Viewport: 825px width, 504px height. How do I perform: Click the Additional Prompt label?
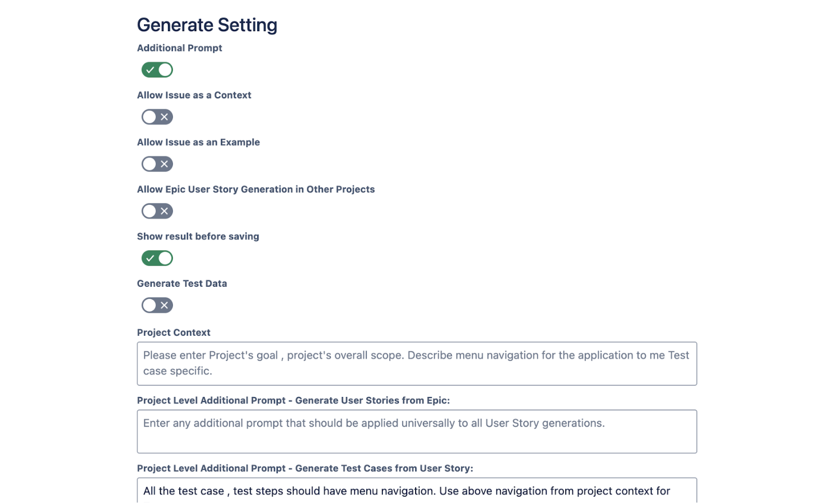(x=179, y=48)
